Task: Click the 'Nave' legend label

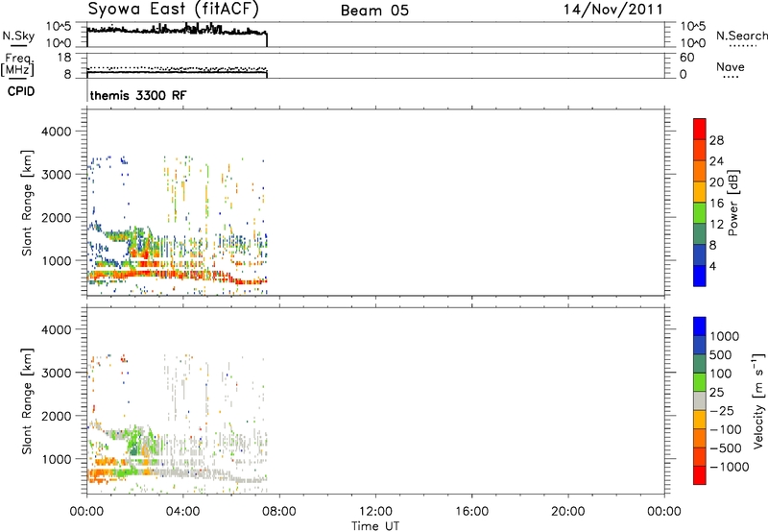Action: (x=731, y=66)
